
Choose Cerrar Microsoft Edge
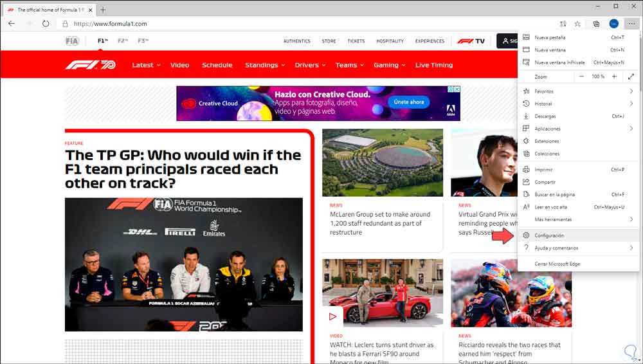578,264
